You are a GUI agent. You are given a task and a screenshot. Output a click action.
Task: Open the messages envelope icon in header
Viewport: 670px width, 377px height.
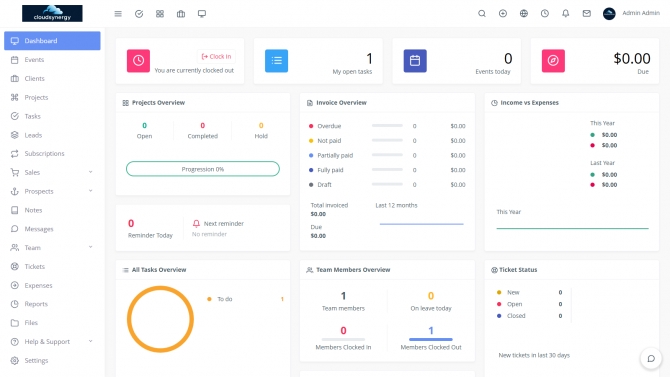tap(586, 14)
